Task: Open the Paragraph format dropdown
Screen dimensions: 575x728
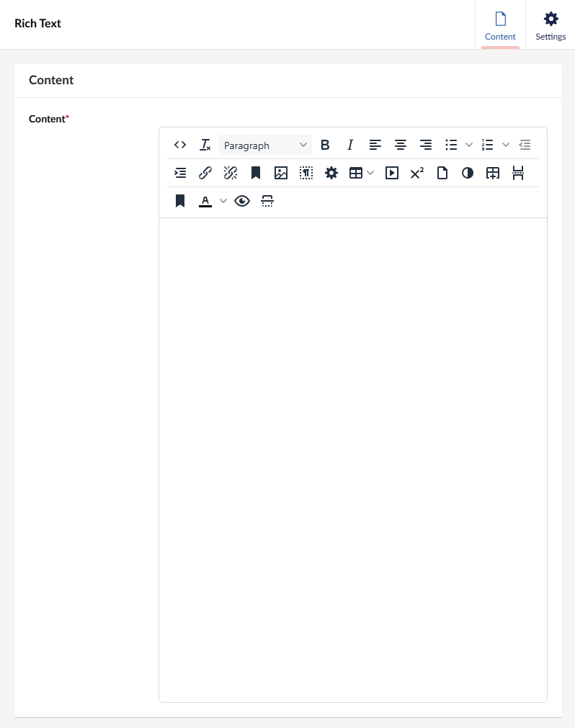Action: [x=264, y=145]
